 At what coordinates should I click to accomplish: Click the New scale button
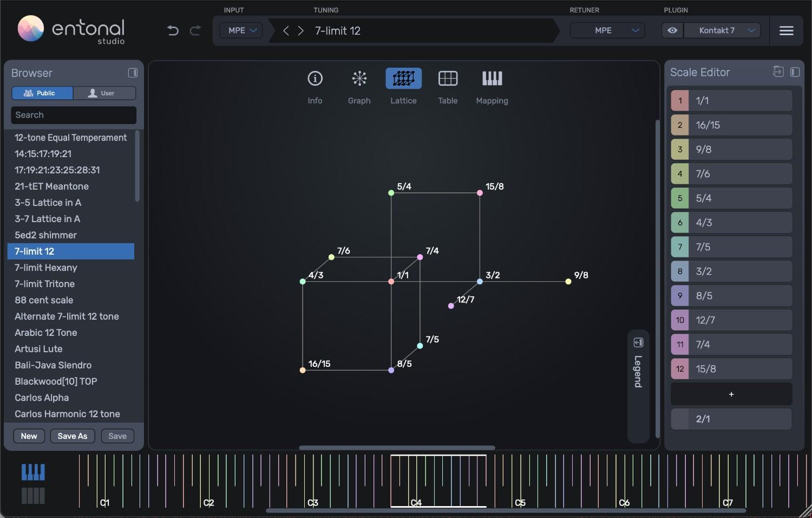coord(29,436)
